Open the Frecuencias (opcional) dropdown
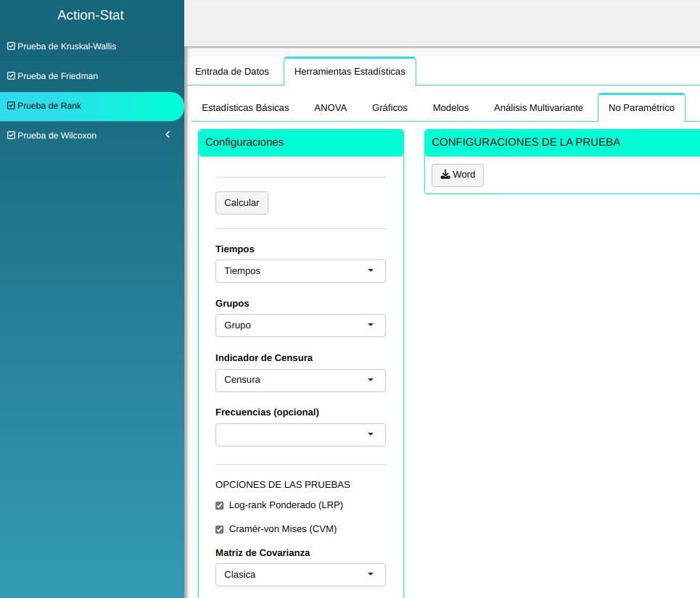 (x=300, y=435)
